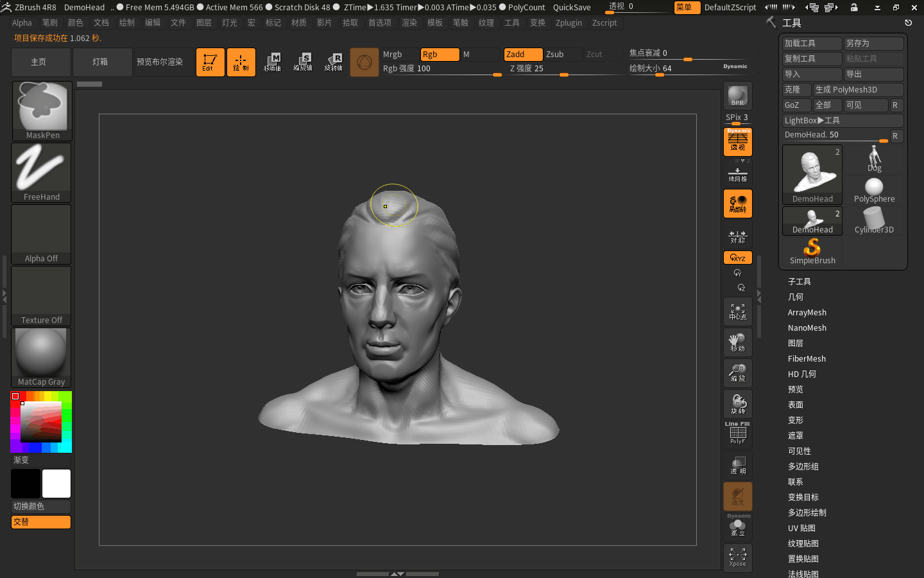Activate the 绘制 (Draw) tool icon
The height and width of the screenshot is (578, 924).
coord(241,62)
